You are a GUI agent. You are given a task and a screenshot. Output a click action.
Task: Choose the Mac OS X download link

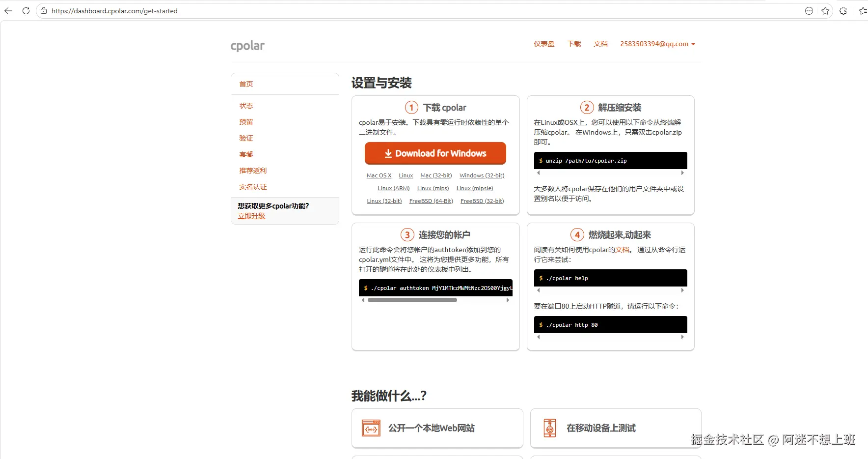pos(379,175)
